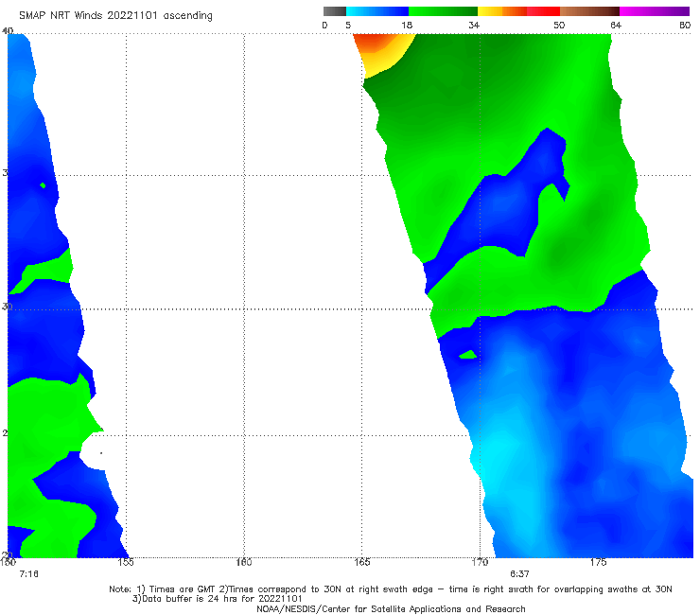Pick the red segment before 50 on the color bar
700x615 pixels.
tap(543, 11)
